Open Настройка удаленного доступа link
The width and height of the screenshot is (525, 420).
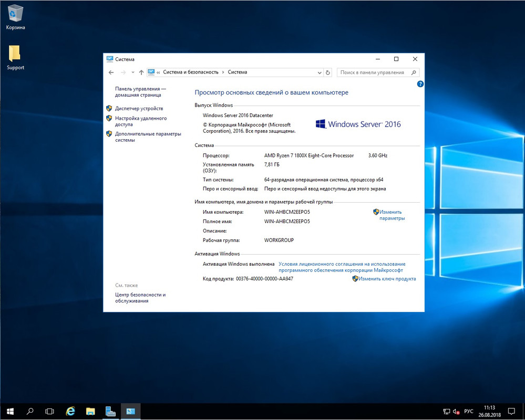141,121
